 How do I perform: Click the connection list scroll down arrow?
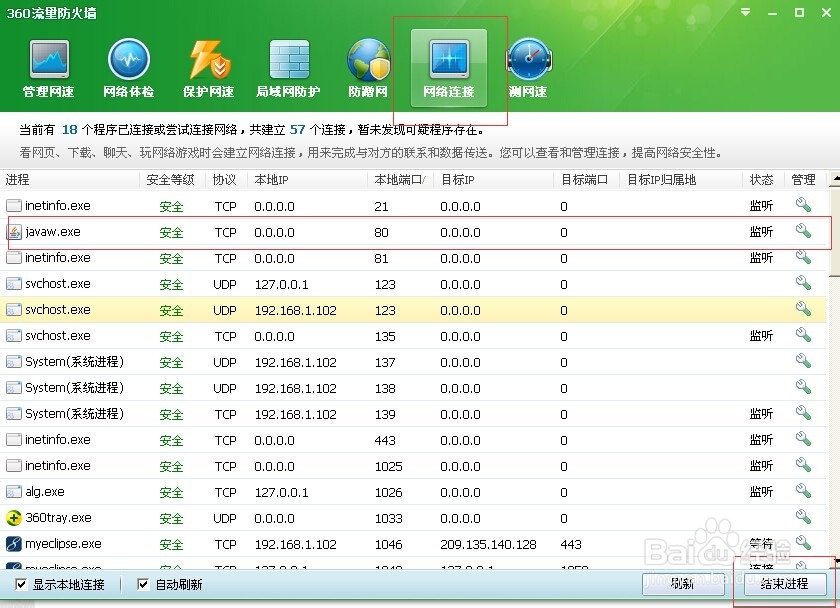click(x=835, y=561)
